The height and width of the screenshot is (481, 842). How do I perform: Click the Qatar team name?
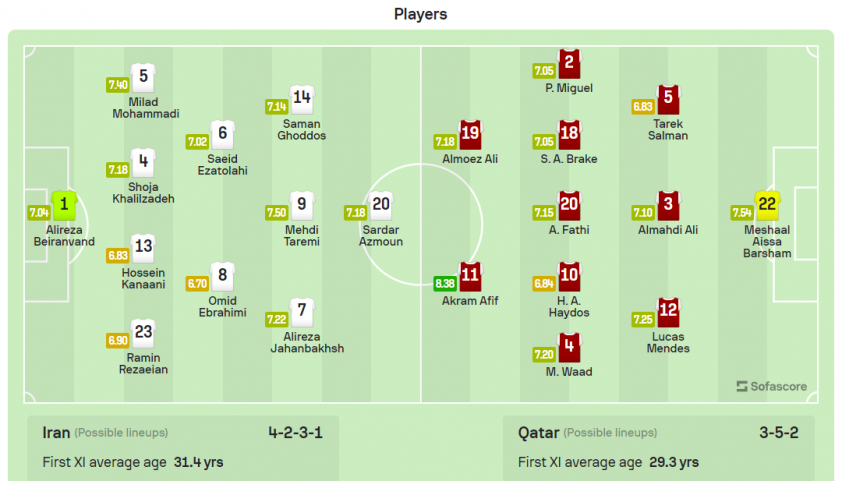[539, 433]
